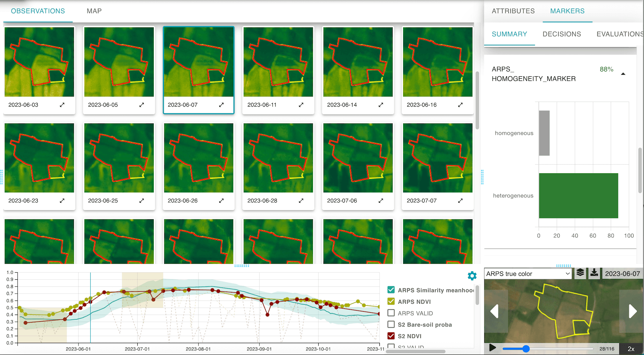Enlarge the 2023-06-26 observation thumbnail
Image resolution: width=644 pixels, height=355 pixels.
pos(221,201)
